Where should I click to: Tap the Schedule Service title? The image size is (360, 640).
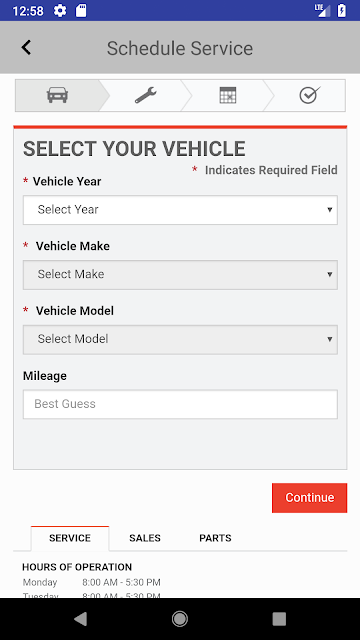(180, 48)
